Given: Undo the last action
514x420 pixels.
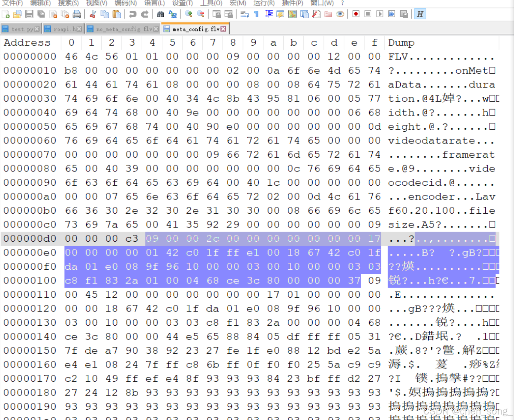Looking at the screenshot, I should (x=133, y=14).
